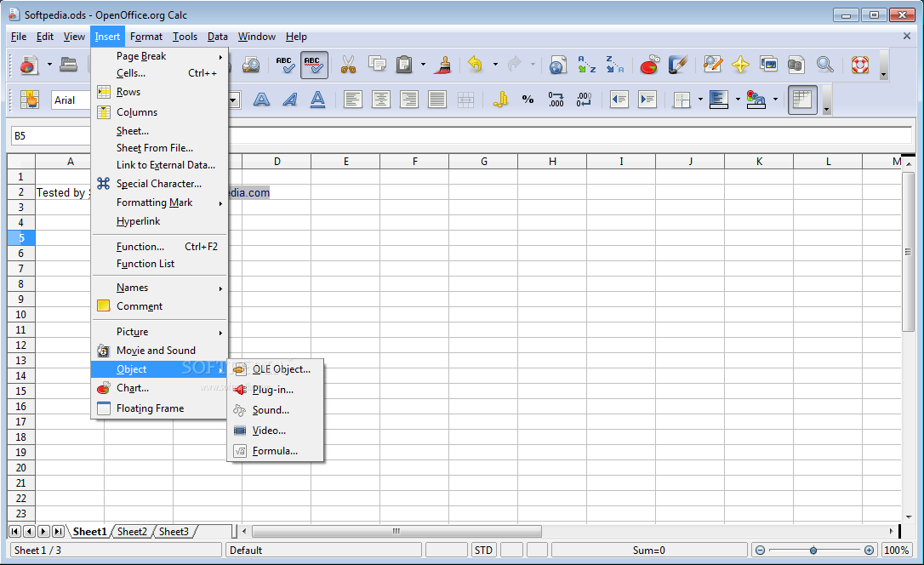Toggle Center Horizontally alignment

380,100
